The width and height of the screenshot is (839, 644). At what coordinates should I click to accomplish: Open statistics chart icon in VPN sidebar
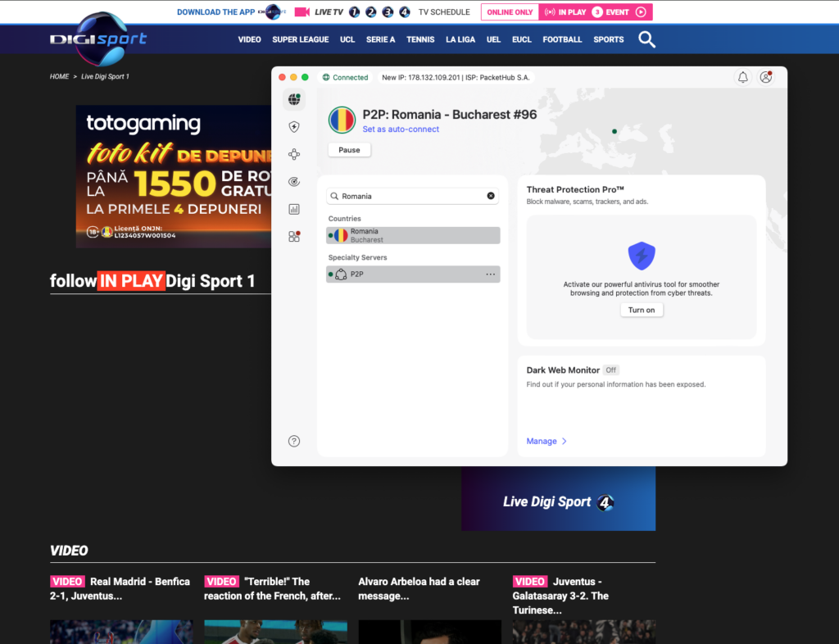coord(294,209)
